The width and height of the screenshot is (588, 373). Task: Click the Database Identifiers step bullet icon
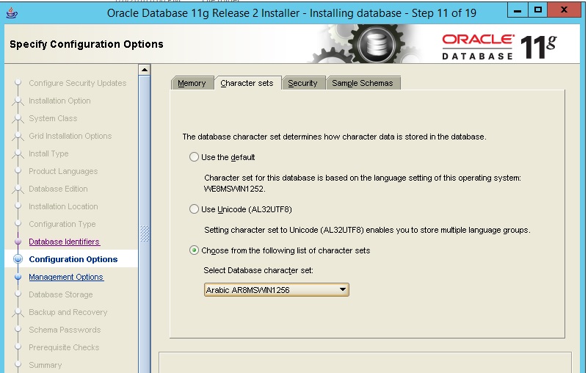pos(18,242)
